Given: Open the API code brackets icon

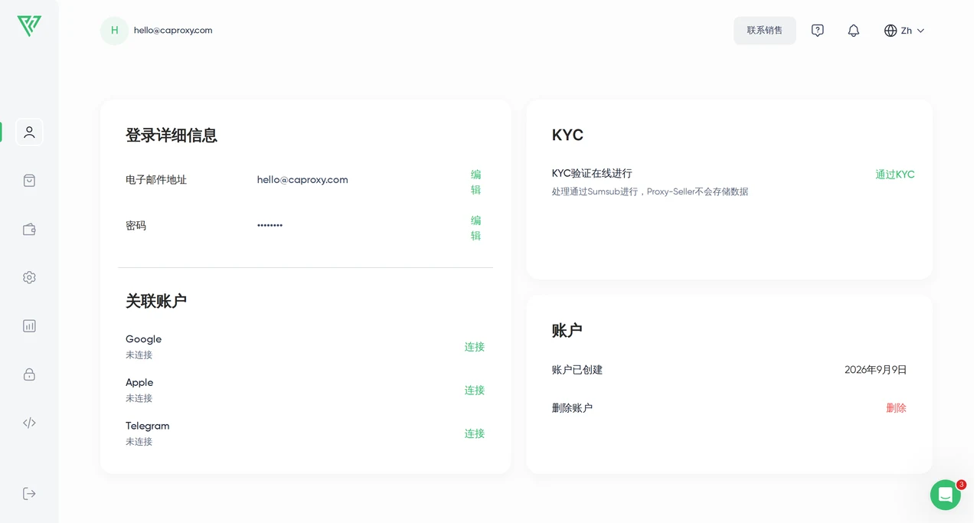Looking at the screenshot, I should (x=29, y=423).
